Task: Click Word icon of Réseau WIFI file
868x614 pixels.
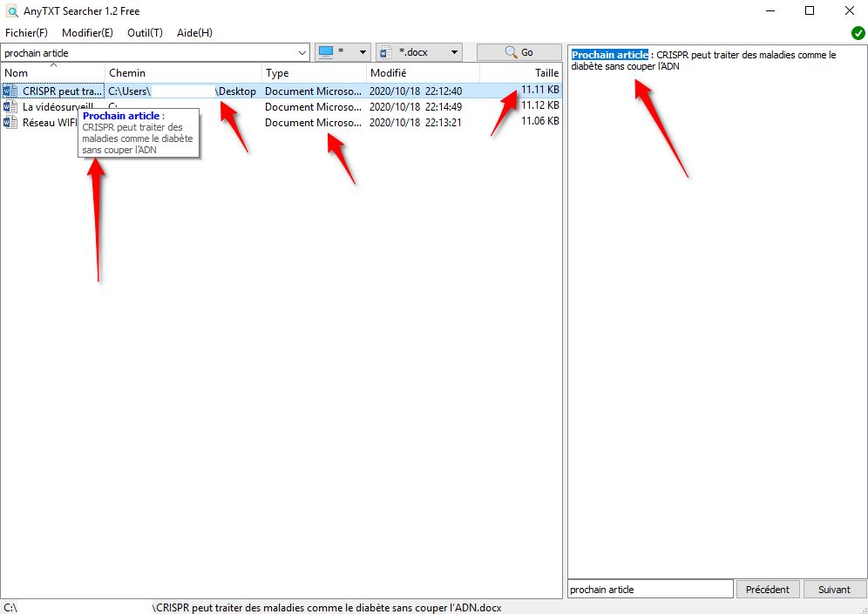Action: coord(10,122)
